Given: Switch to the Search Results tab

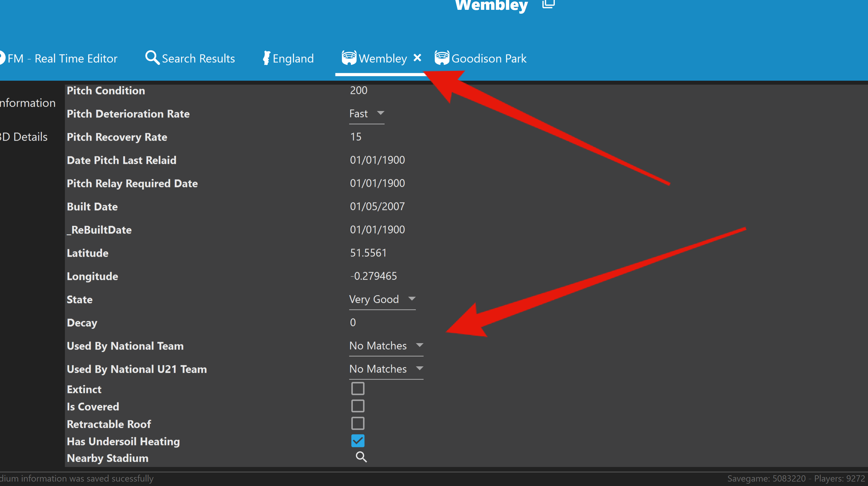Looking at the screenshot, I should (198, 59).
